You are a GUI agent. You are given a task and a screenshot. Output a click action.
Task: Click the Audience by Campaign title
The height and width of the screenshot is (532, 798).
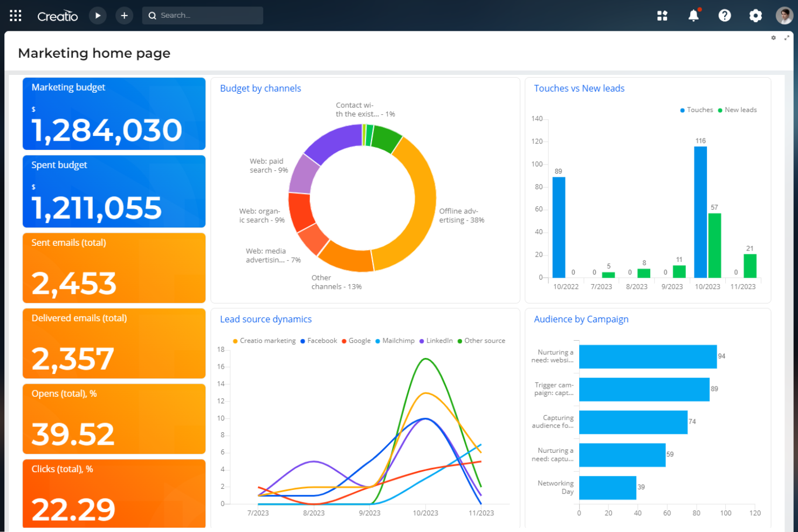581,319
